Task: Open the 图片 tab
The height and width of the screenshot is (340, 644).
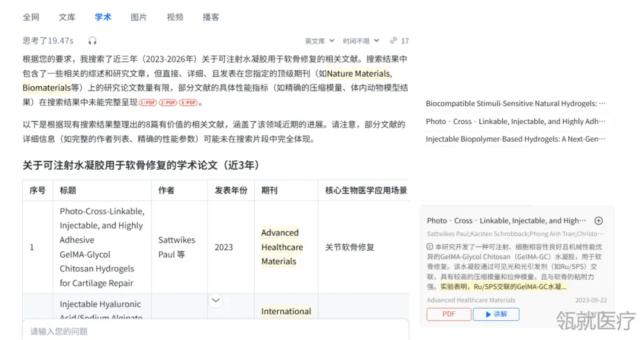Action: [x=139, y=17]
